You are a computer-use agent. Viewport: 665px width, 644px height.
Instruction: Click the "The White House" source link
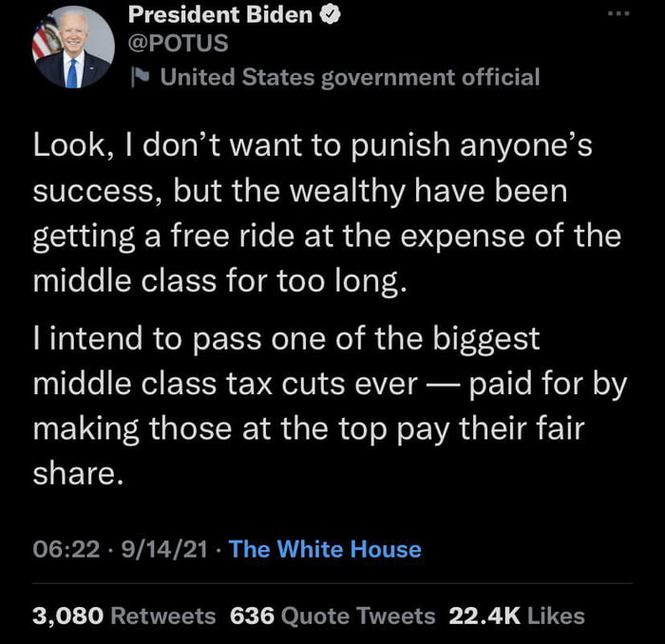pos(325,548)
